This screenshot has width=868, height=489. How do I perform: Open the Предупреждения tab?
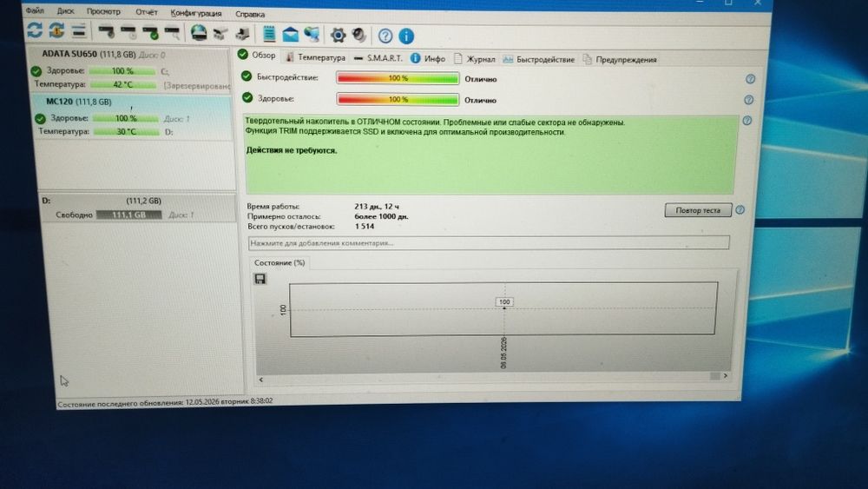620,59
